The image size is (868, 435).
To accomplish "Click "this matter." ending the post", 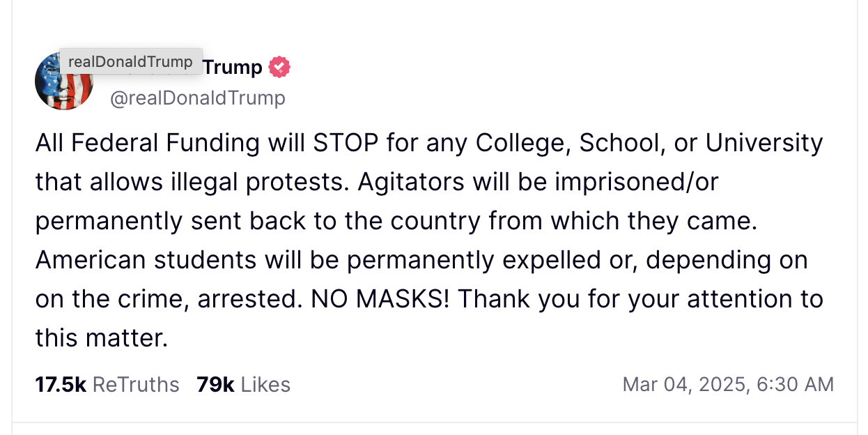I will pos(102,338).
